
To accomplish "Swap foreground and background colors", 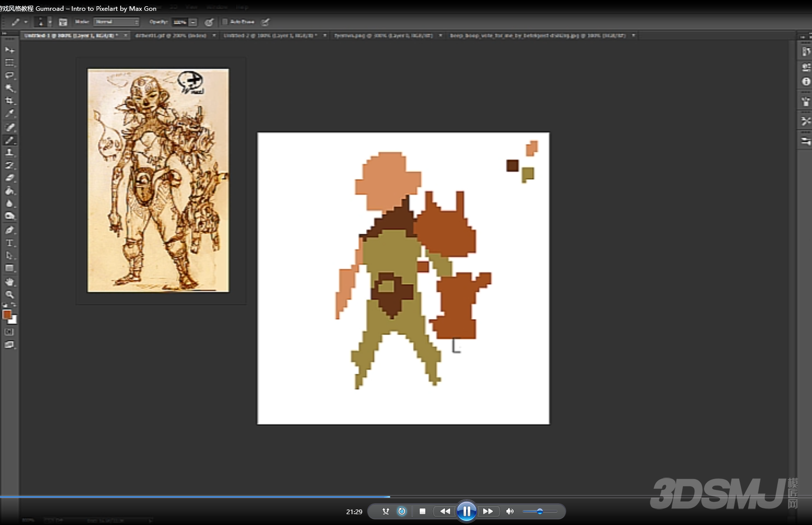I will coord(13,305).
